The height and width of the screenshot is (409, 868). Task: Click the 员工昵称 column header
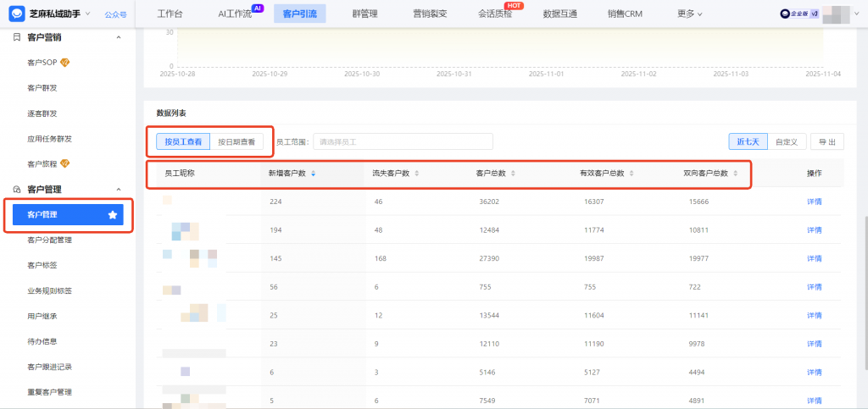[180, 173]
